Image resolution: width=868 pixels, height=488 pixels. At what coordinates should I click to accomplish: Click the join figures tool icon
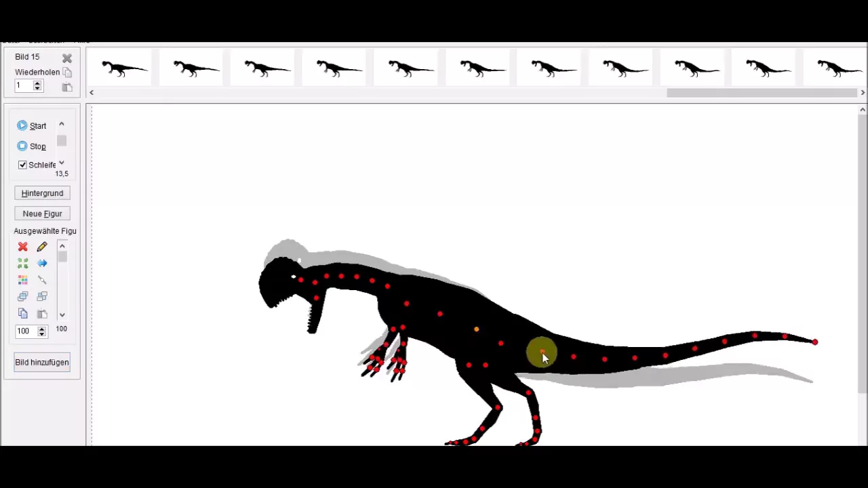(x=42, y=280)
